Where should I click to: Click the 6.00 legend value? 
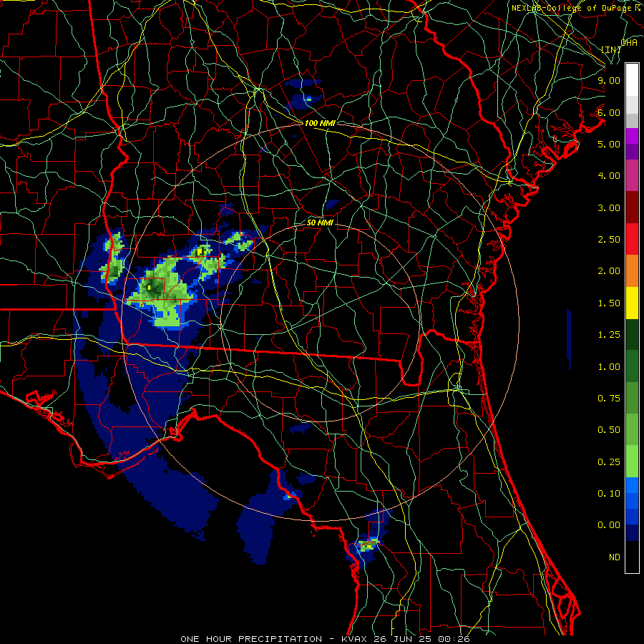pos(609,112)
